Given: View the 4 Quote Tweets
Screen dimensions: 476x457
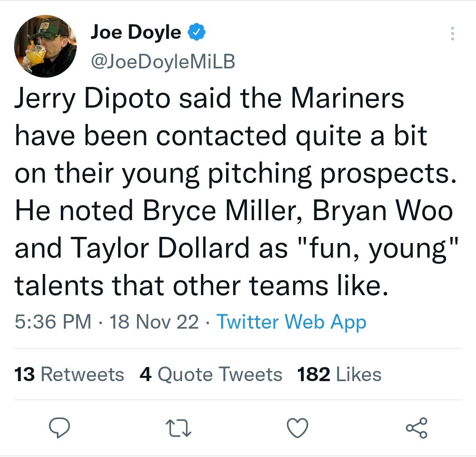Looking at the screenshot, I should coord(211,374).
